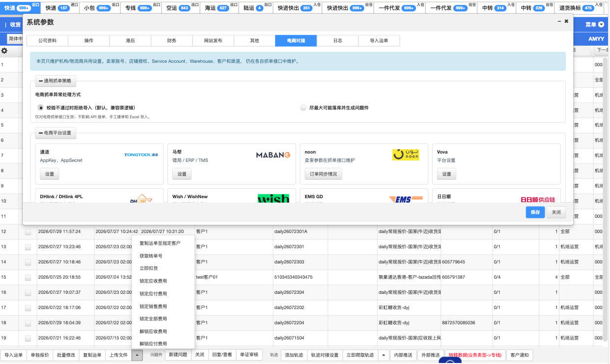Choose 立即扣货 from popup menu

[163, 268]
